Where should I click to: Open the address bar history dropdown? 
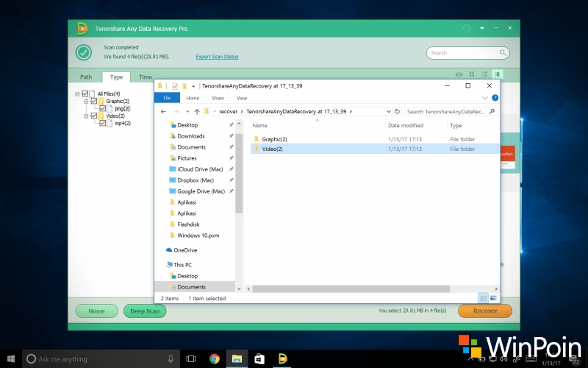389,112
